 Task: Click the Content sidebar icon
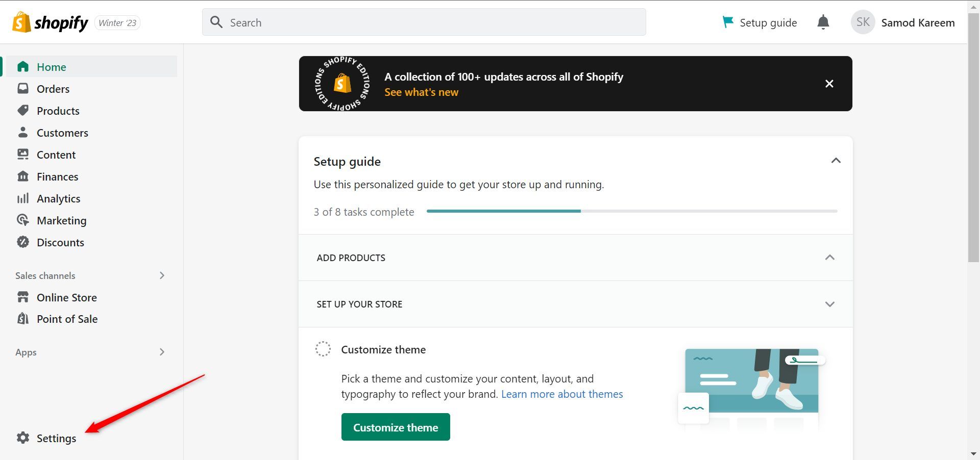23,155
